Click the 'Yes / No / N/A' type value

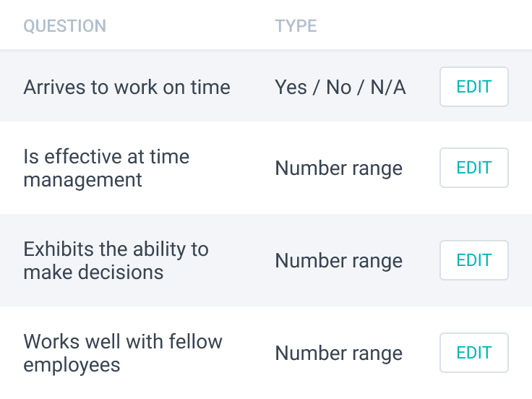point(340,87)
